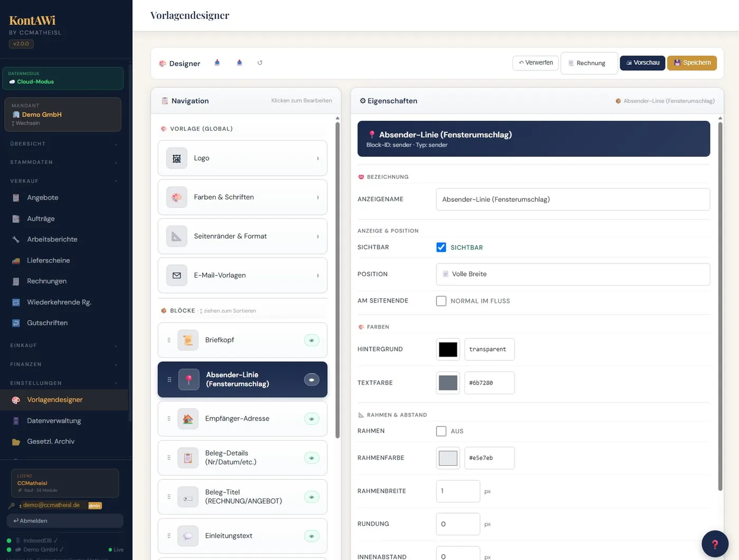739x560 pixels.
Task: Click the Textfarbe hex field #6b7280
Action: 489,383
